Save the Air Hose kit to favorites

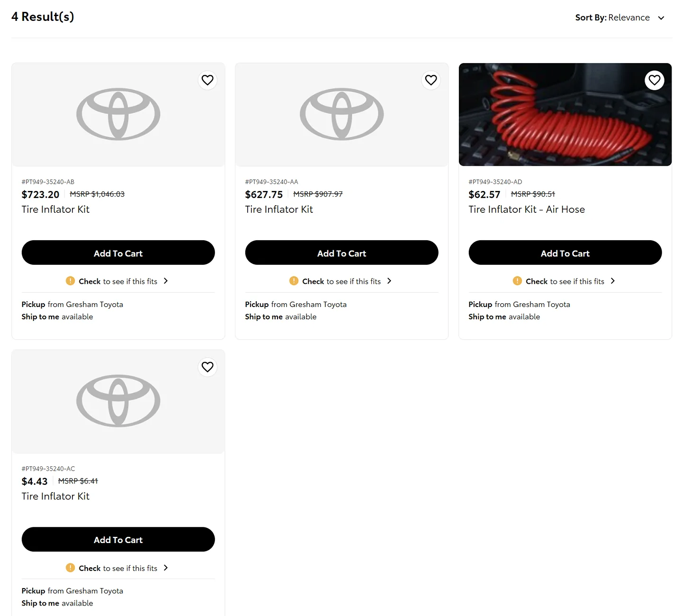654,80
